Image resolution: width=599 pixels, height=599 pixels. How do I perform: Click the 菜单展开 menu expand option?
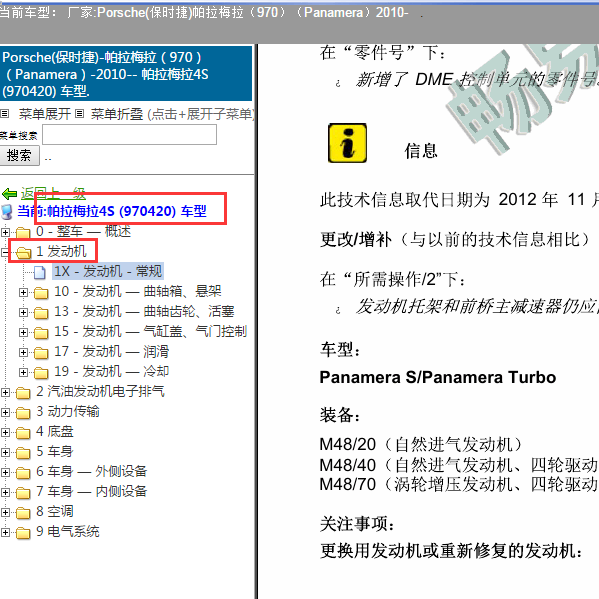(x=44, y=114)
